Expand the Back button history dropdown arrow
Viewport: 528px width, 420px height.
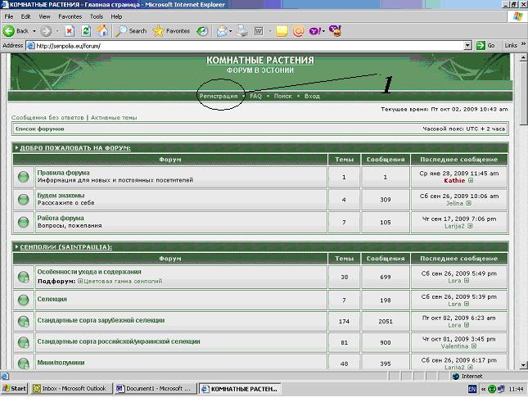coord(34,31)
